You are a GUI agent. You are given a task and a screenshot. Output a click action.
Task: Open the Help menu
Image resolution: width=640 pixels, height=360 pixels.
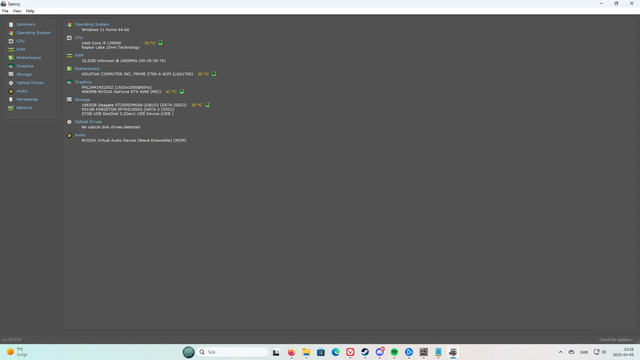pos(30,11)
